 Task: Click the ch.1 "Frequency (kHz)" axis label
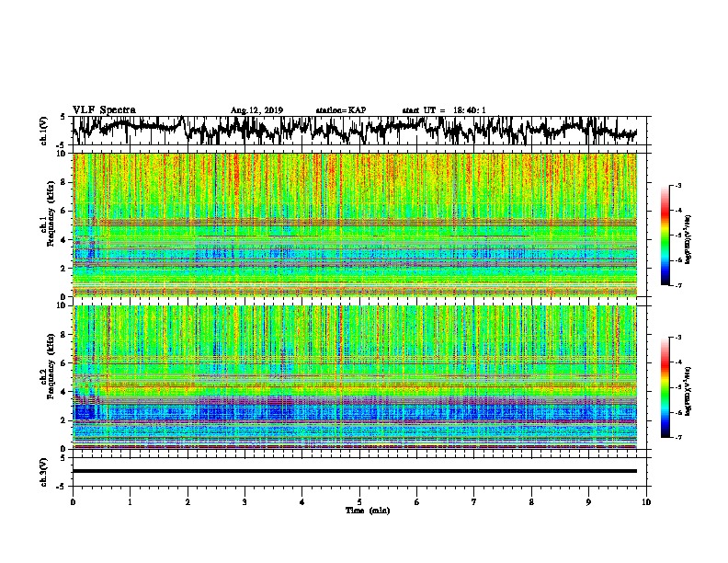[51, 214]
